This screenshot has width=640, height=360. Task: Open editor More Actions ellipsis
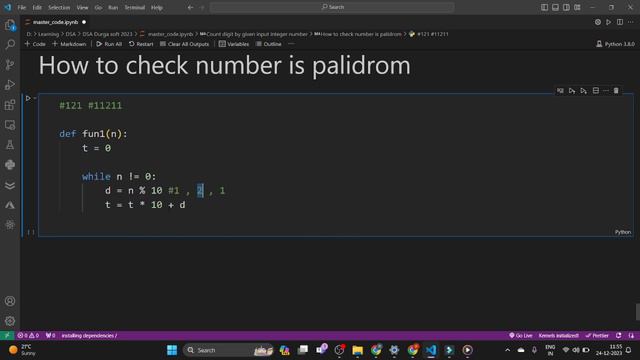click(x=631, y=22)
